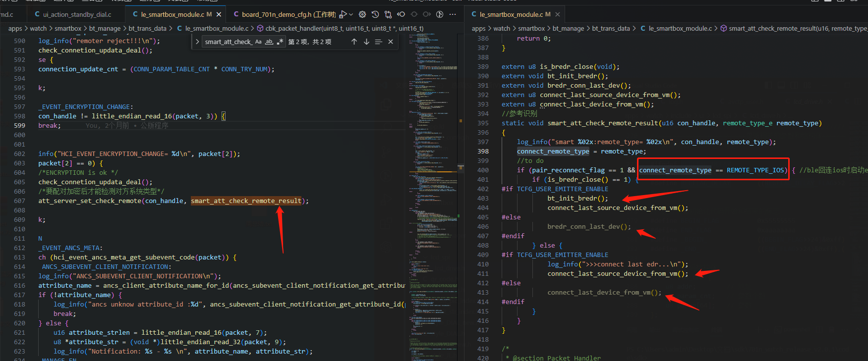Click the bt_init_bredr(); call on line 403

pyautogui.click(x=578, y=199)
